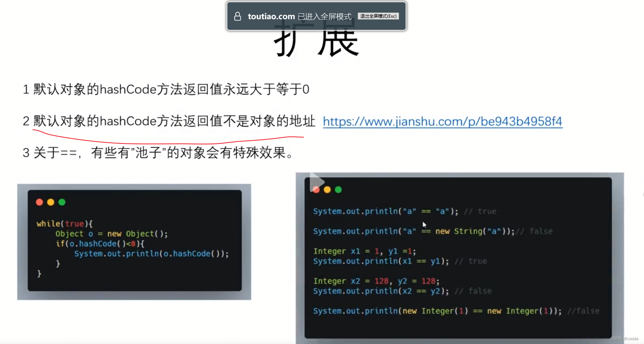Screen dimensions: 644x344
Task: Click the 'while(true){' code line
Action: point(64,224)
